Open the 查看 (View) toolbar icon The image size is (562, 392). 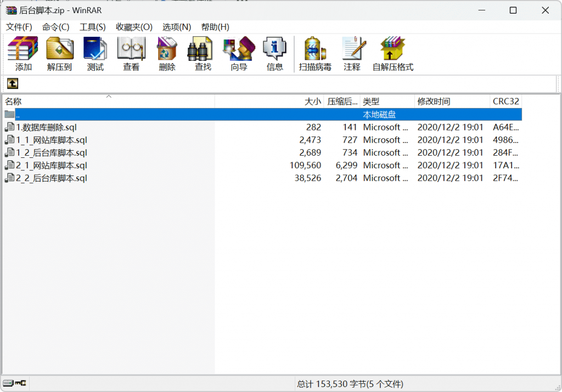131,54
